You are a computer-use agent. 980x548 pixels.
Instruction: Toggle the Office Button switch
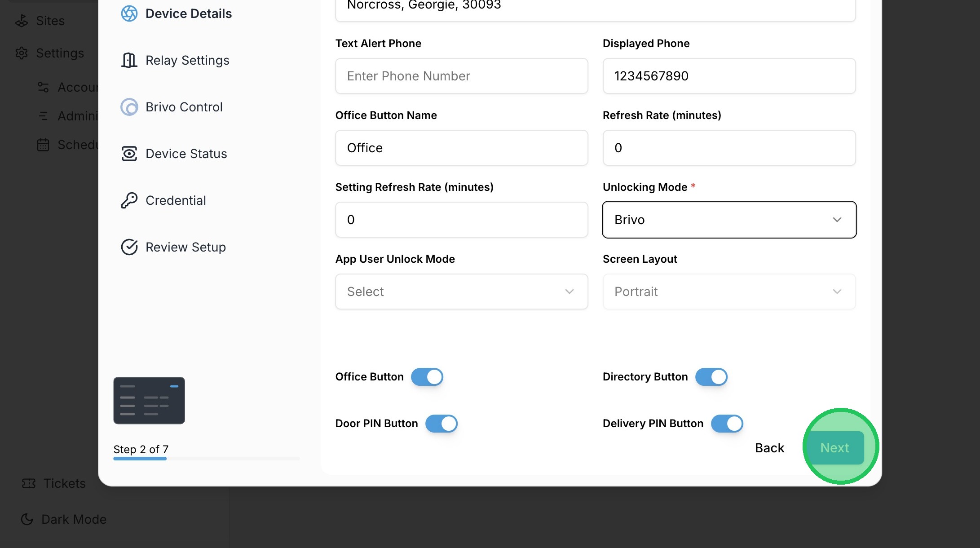tap(427, 377)
